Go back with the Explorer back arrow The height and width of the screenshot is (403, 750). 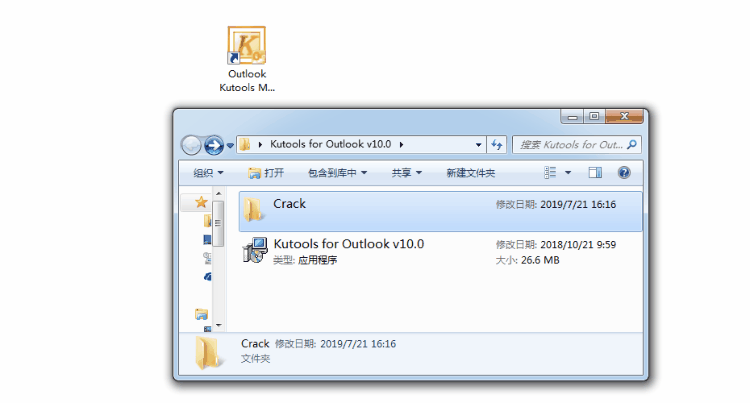click(x=191, y=145)
